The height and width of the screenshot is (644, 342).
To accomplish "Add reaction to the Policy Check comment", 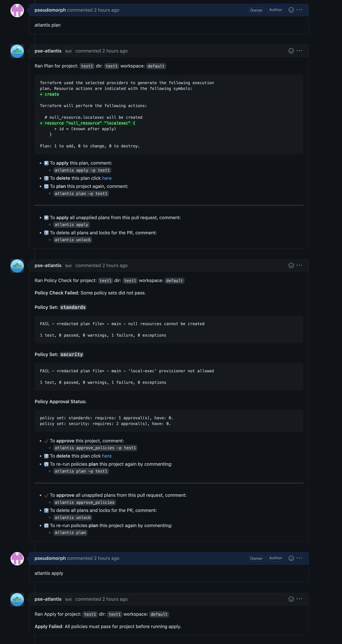I will pyautogui.click(x=291, y=265).
